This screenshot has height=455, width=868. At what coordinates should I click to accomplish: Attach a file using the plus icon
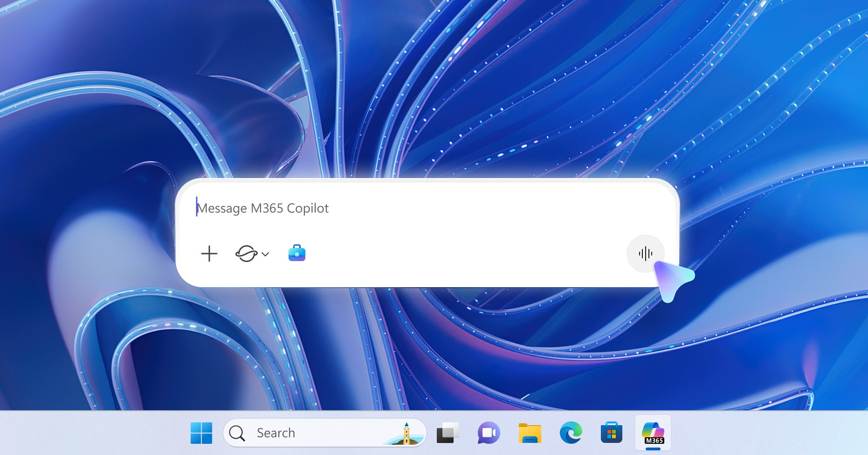tap(209, 254)
